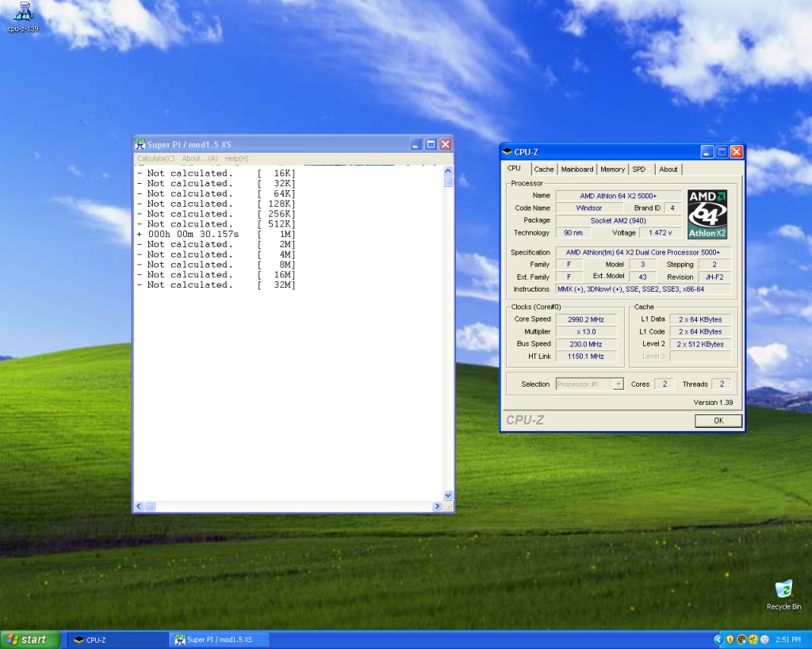The image size is (812, 649).
Task: Click the OK button in CPU-Z
Action: coord(718,421)
